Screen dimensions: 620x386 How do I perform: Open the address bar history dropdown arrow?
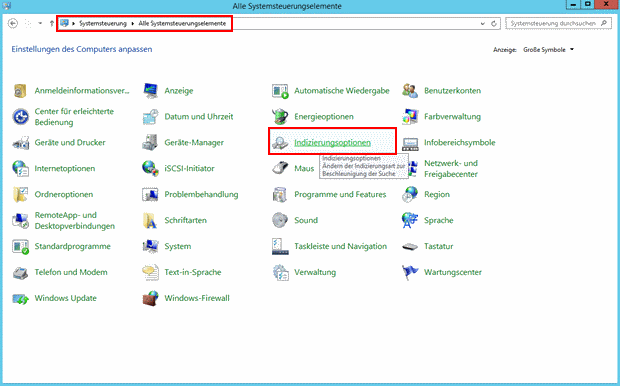tap(483, 24)
